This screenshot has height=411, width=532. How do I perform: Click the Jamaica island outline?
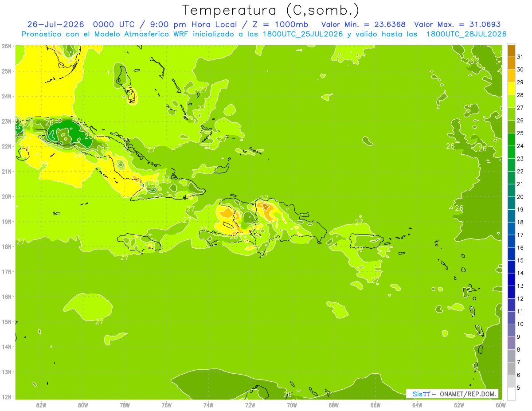pos(139,243)
